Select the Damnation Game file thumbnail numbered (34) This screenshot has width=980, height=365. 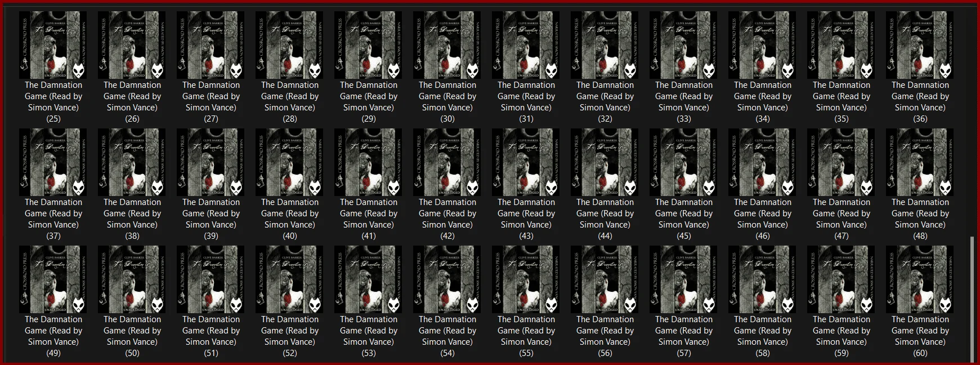coord(763,45)
